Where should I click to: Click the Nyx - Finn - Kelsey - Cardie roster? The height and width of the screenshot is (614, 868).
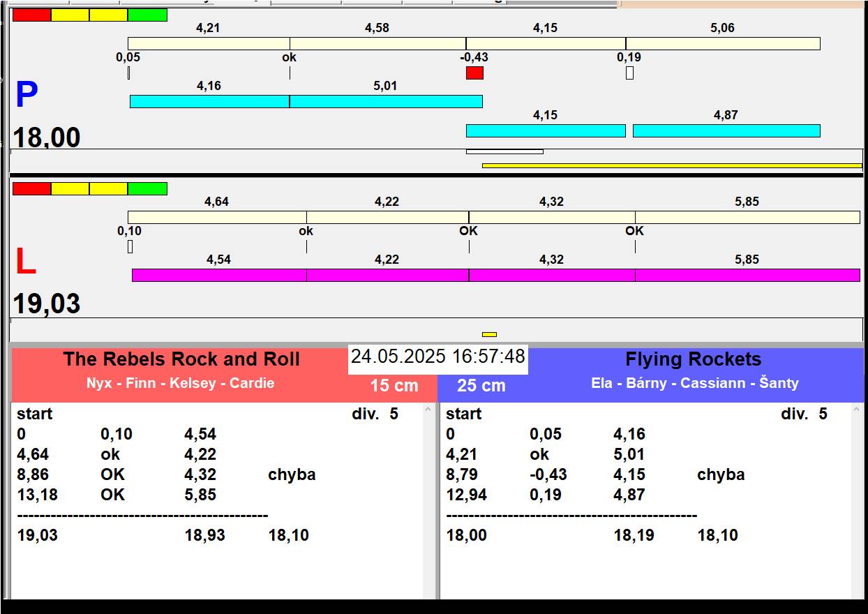[181, 383]
